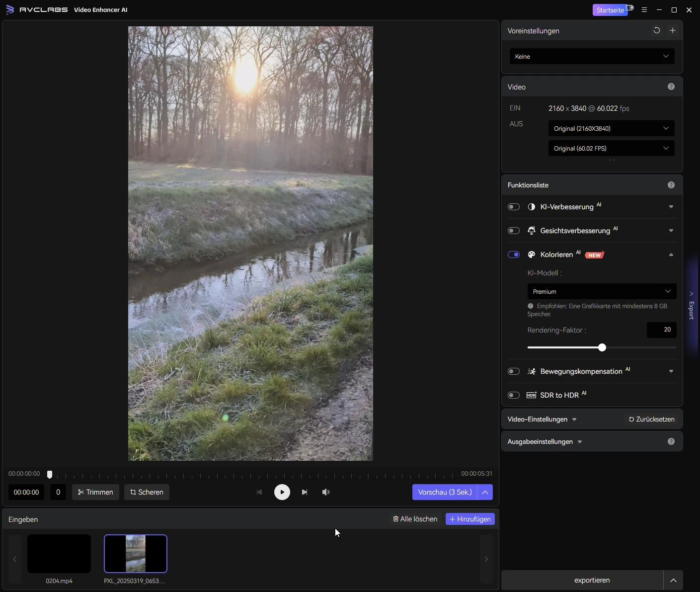Click the Rendering-Faktor slider handle
The height and width of the screenshot is (592, 700).
pos(602,347)
